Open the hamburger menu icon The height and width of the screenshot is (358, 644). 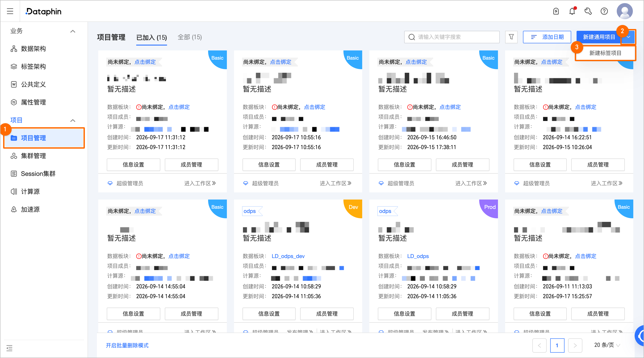tap(10, 11)
